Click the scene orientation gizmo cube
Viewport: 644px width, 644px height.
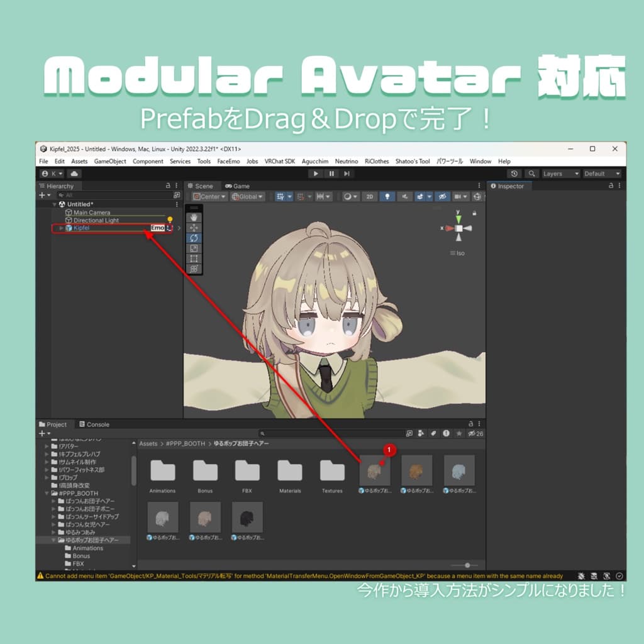(x=458, y=228)
